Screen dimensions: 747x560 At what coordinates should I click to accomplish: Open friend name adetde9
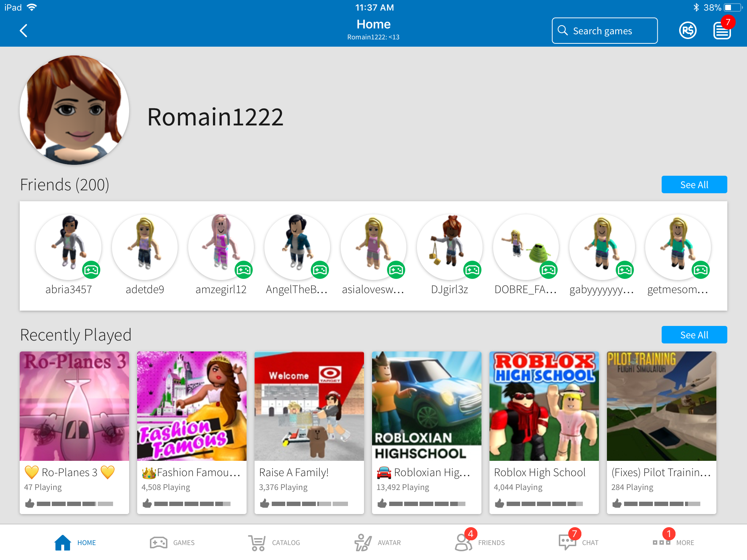point(145,289)
